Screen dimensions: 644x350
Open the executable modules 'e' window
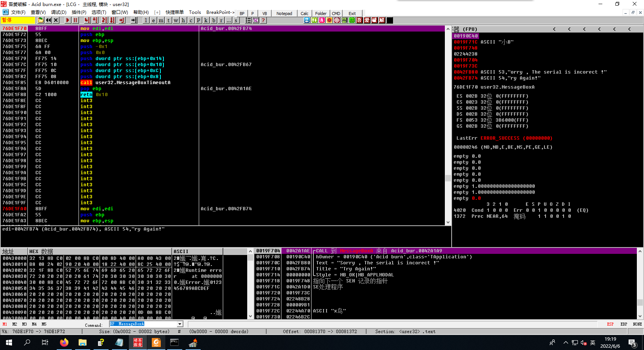pyautogui.click(x=153, y=20)
